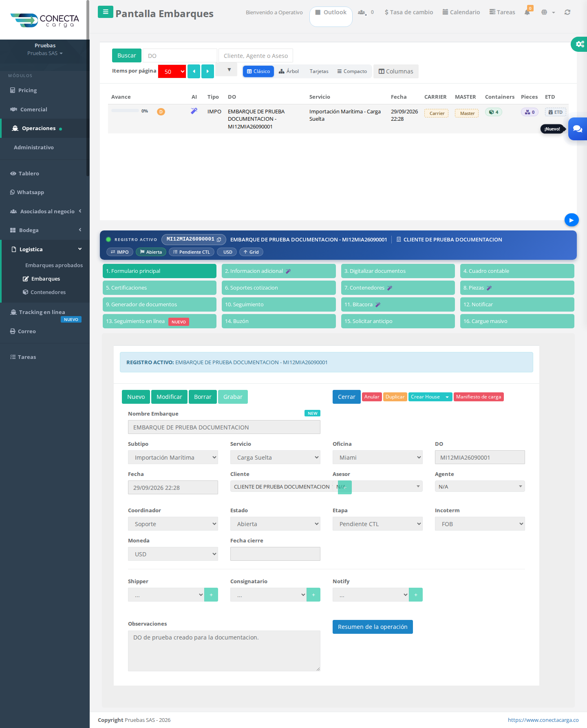Click the Cliente, Agente o Asesor search field
This screenshot has height=728, width=587.
(256, 55)
